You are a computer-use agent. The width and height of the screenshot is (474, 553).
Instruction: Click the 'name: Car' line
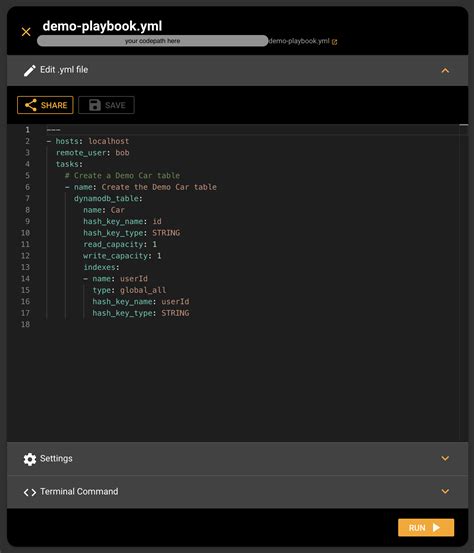click(104, 210)
